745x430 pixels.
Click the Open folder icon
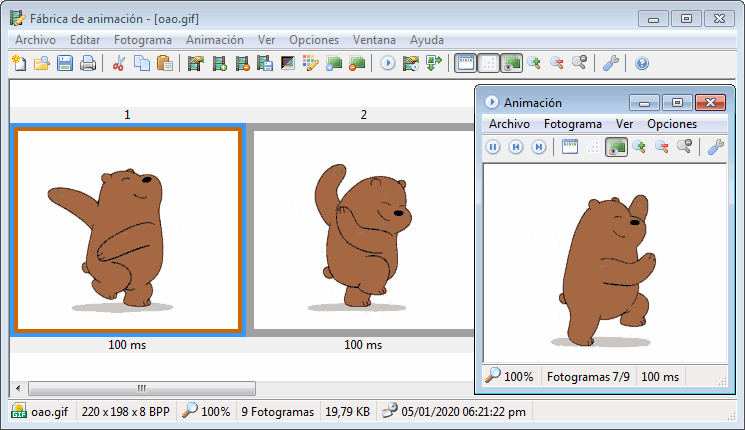coord(42,63)
